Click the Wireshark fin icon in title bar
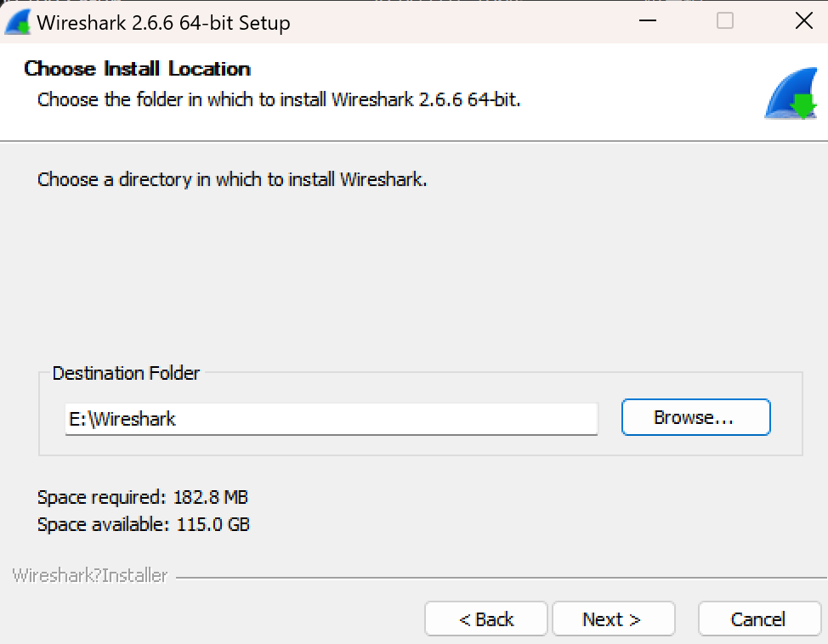This screenshot has width=828, height=644. point(18,22)
